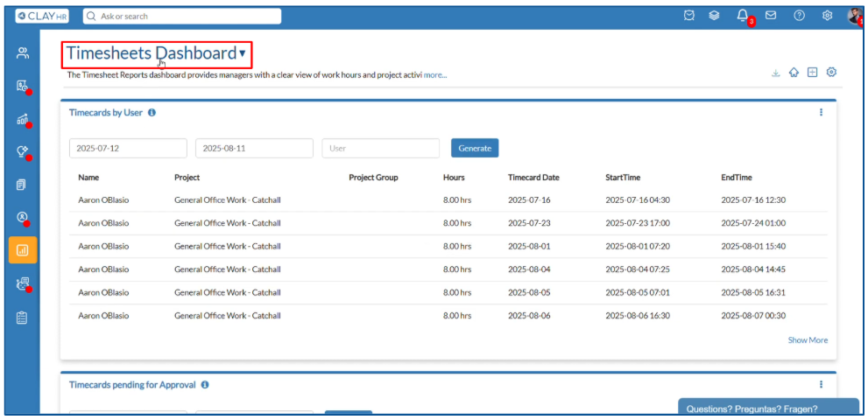868x420 pixels.
Task: Click Aaron OBlasio in the 2025-07-16 row
Action: click(103, 199)
